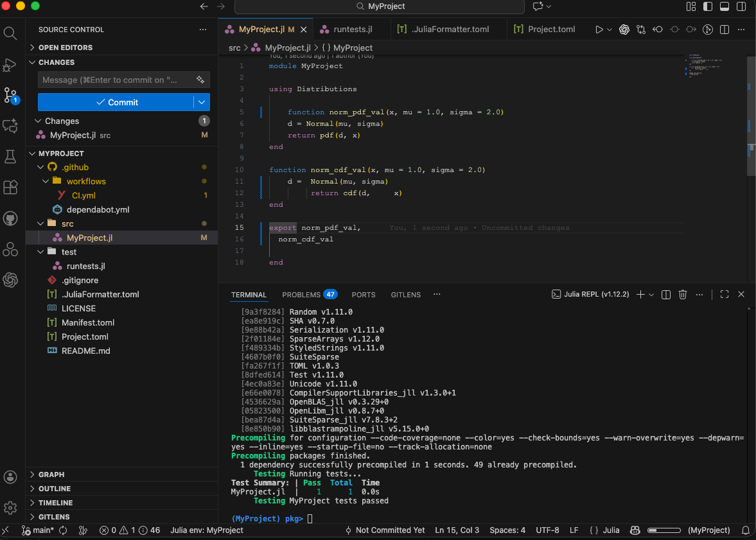Screen dimensions: 756x540
Task: Click the GitHub activity bar icon
Action: 10,218
